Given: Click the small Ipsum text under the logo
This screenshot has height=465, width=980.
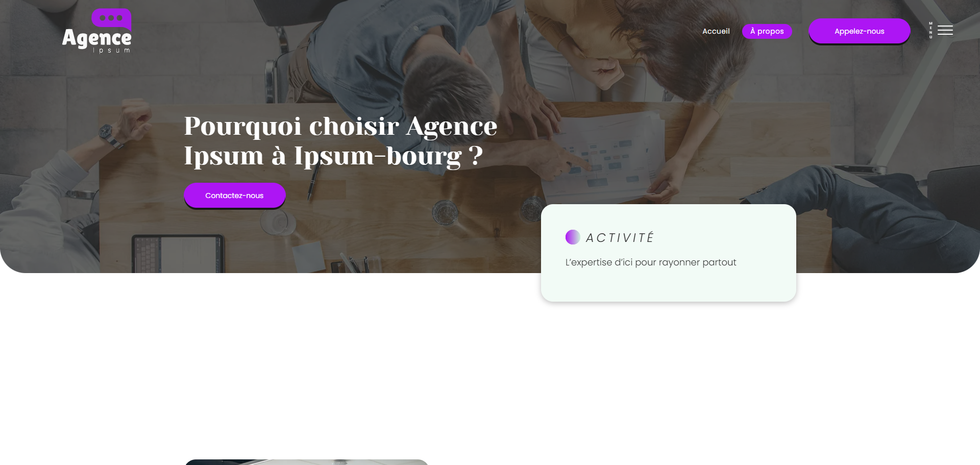Looking at the screenshot, I should click(111, 51).
